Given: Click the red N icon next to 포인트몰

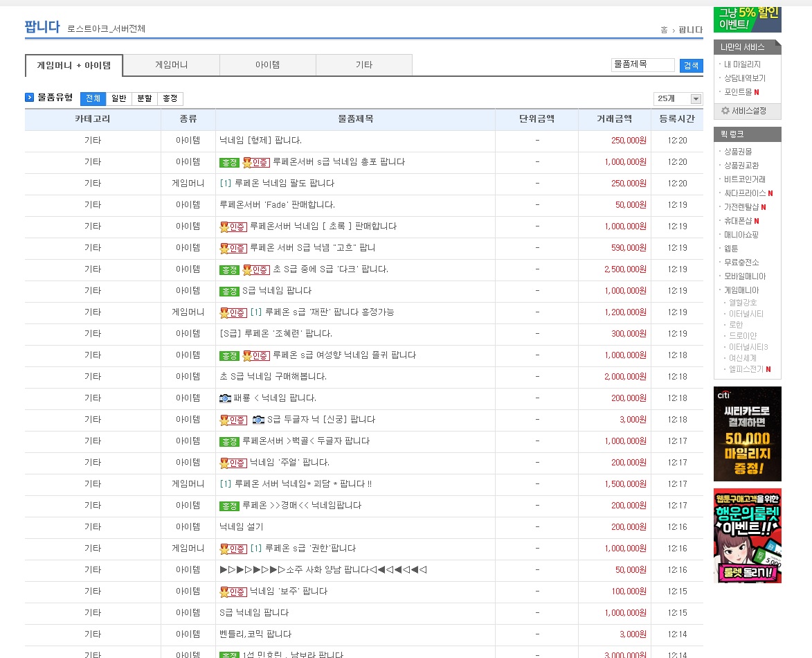Looking at the screenshot, I should pos(757,92).
